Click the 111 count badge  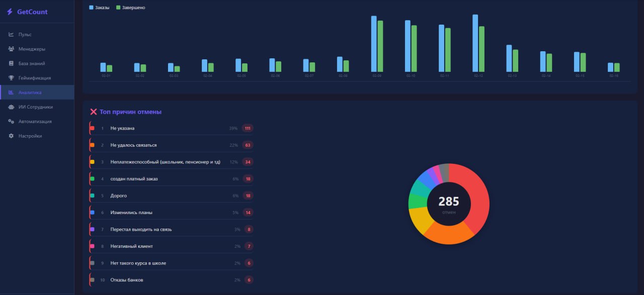tap(247, 128)
